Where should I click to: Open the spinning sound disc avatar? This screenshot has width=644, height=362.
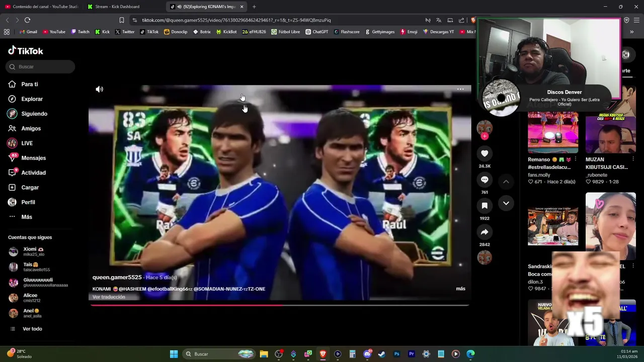pos(485,257)
